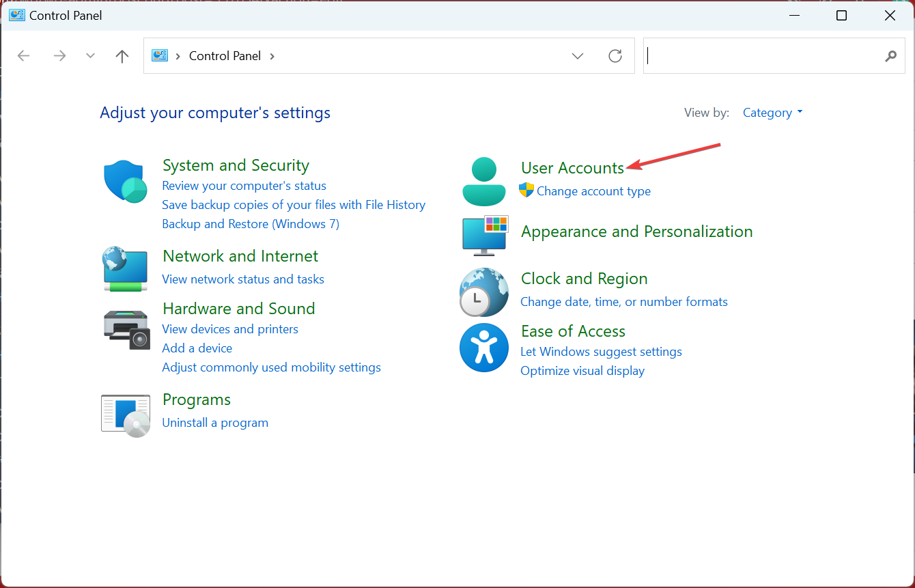Click Uninstall a program link

215,423
